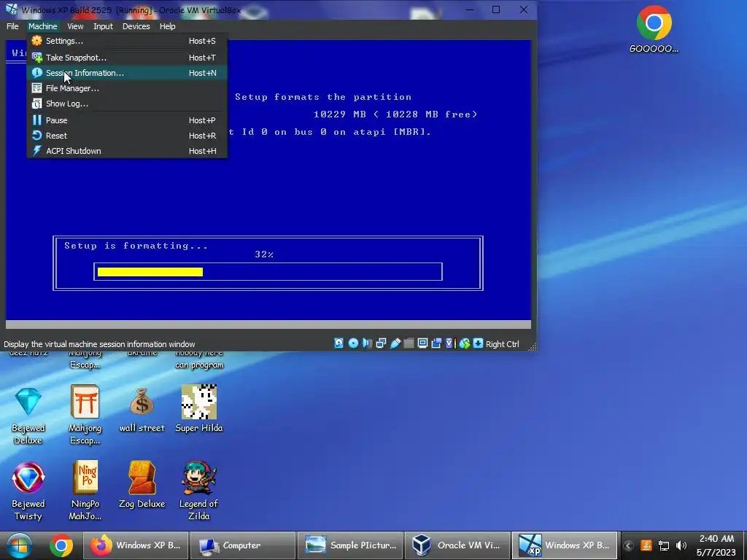Click the audio status bar icon

click(x=367, y=343)
